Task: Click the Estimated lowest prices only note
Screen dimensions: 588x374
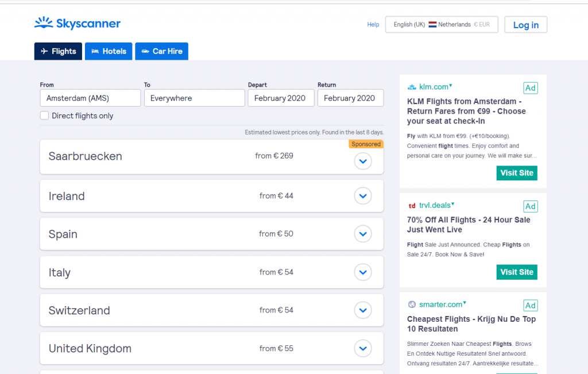Action: (x=314, y=132)
